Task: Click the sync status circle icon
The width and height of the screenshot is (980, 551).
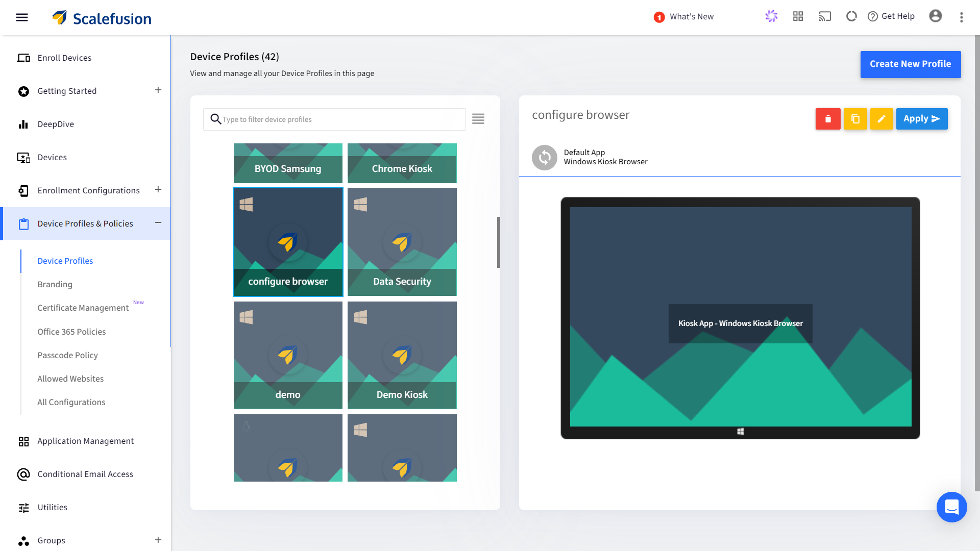Action: tap(851, 16)
